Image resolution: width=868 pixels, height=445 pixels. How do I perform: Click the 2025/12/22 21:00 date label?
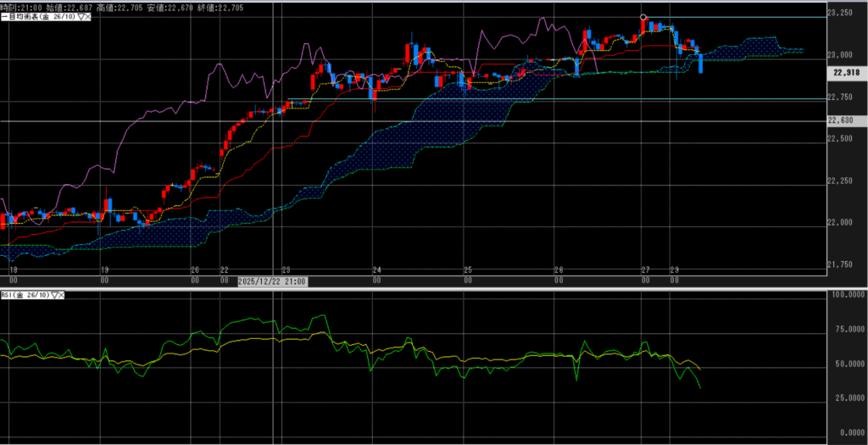click(273, 281)
